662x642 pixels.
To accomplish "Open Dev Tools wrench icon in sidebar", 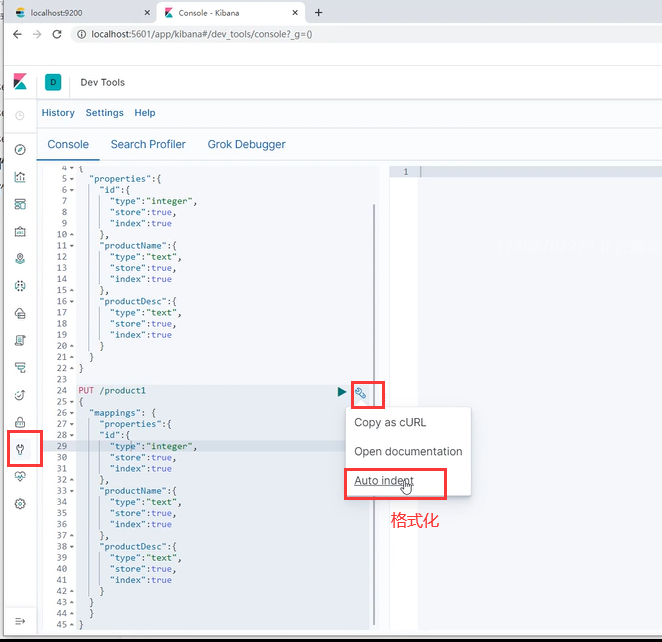I will point(20,449).
